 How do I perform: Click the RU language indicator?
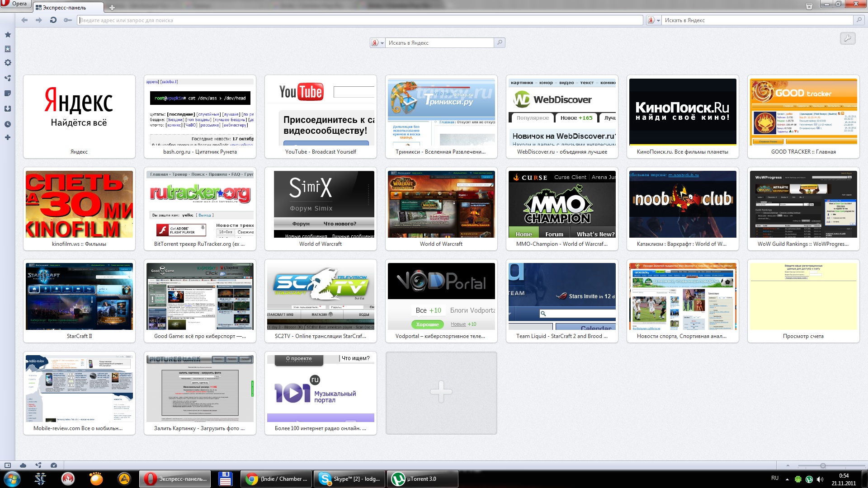pos(775,478)
